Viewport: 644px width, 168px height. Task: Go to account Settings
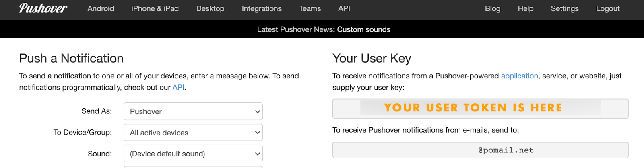pyautogui.click(x=565, y=8)
